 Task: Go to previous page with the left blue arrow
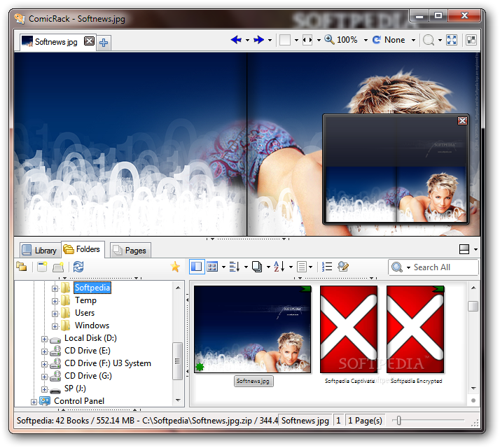point(236,40)
